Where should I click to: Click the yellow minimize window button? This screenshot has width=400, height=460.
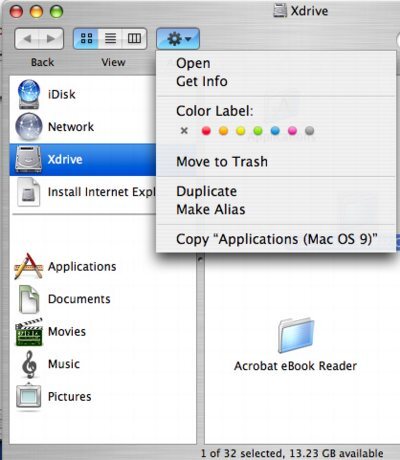36,11
